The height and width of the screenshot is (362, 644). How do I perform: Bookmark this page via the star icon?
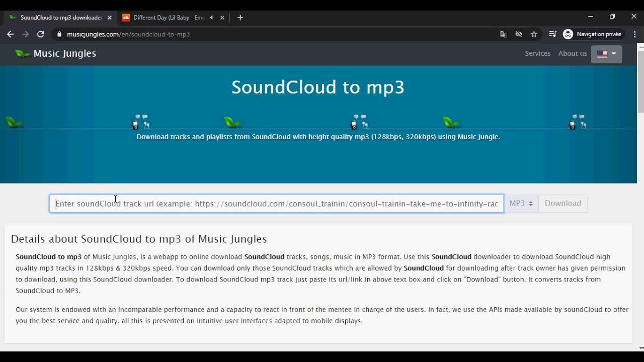(x=533, y=34)
